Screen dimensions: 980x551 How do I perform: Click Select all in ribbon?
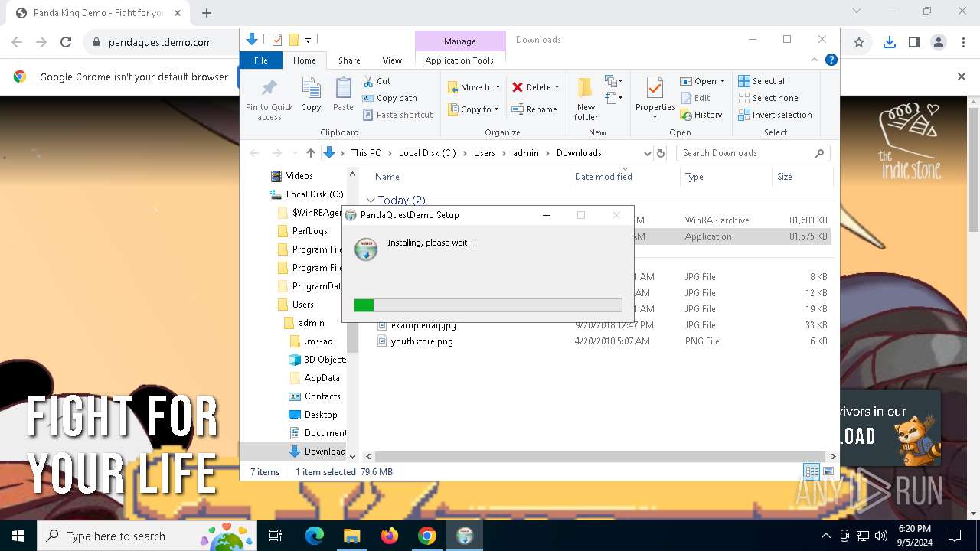coord(763,81)
